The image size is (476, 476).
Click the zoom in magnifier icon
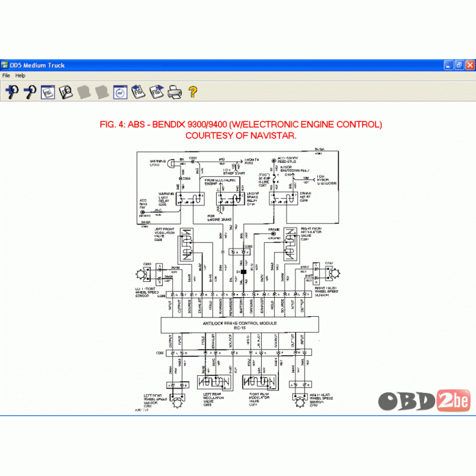click(x=12, y=92)
